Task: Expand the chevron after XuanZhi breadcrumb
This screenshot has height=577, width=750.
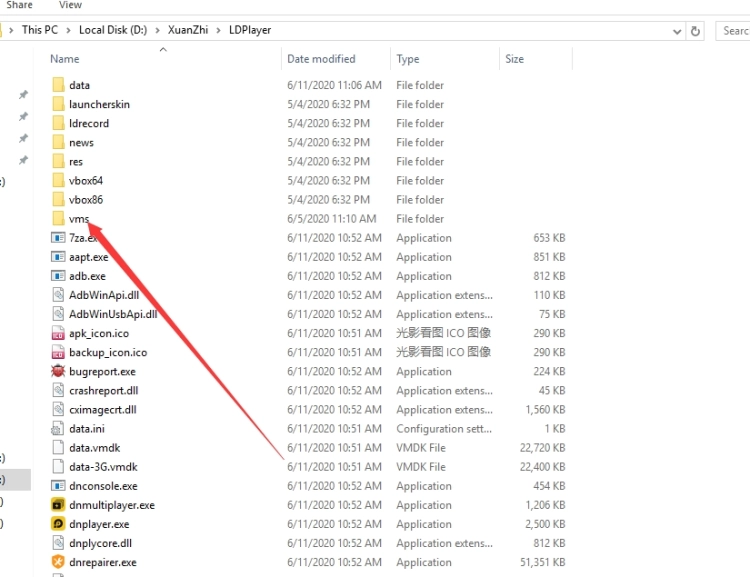Action: [218, 30]
